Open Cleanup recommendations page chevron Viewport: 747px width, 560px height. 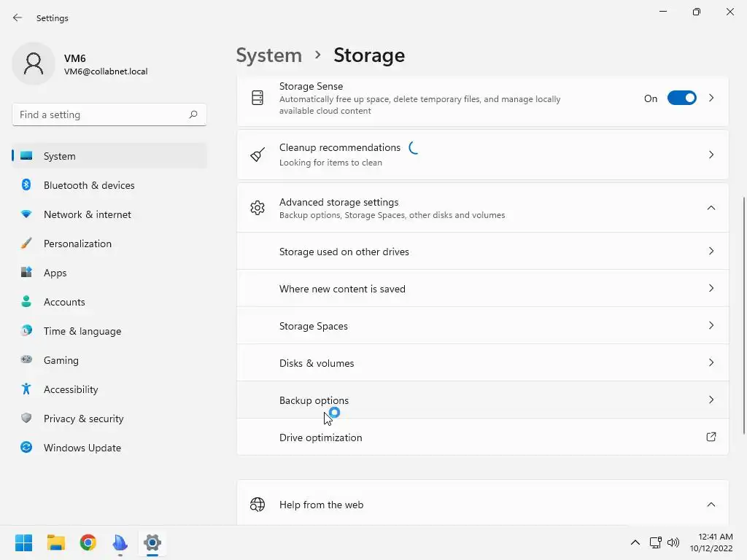(711, 155)
